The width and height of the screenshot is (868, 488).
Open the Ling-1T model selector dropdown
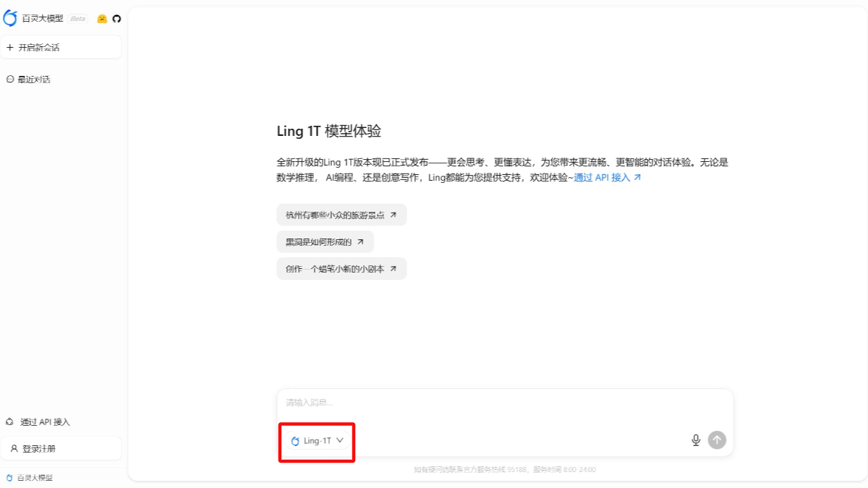pos(316,441)
